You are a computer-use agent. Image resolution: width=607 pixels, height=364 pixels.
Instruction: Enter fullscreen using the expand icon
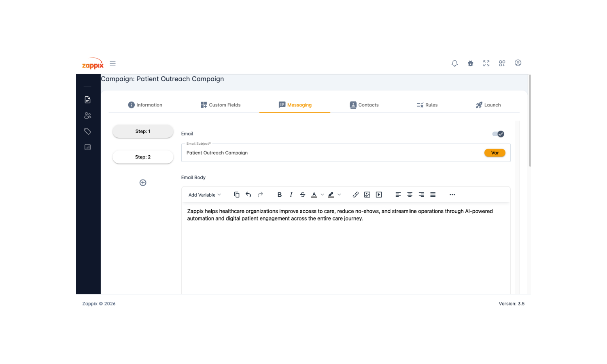[x=486, y=63]
